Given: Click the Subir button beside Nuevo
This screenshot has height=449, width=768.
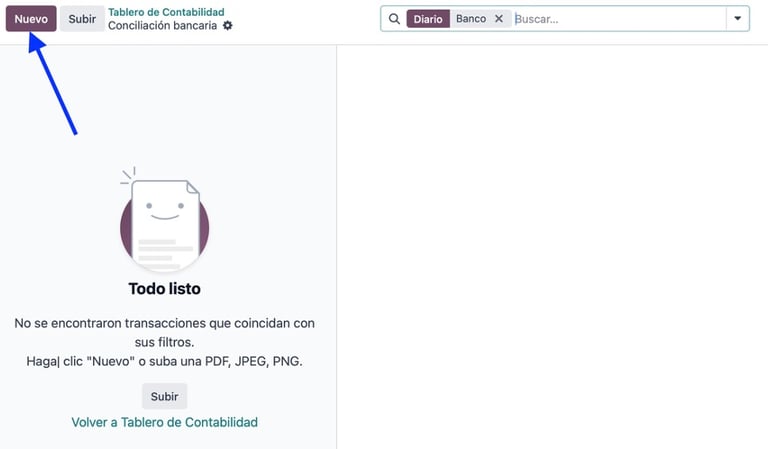Looking at the screenshot, I should pos(82,19).
